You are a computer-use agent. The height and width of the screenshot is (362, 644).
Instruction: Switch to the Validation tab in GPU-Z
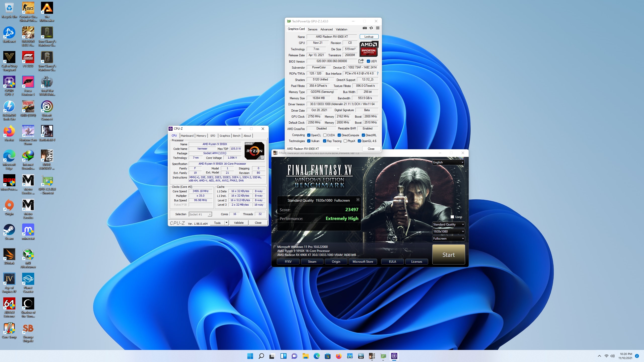341,29
